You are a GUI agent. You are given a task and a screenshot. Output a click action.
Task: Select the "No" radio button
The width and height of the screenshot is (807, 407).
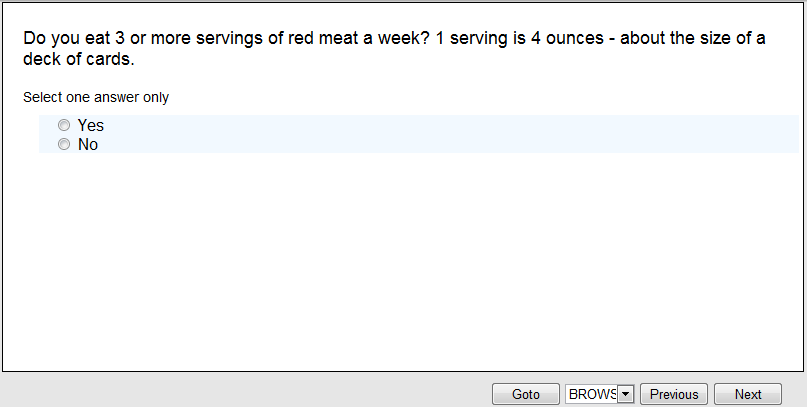[64, 145]
